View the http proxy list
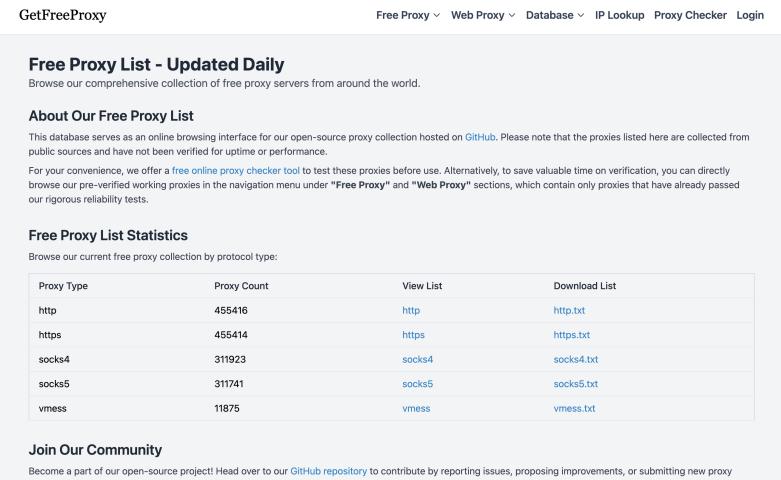Viewport: 781px width, 480px height. click(411, 310)
